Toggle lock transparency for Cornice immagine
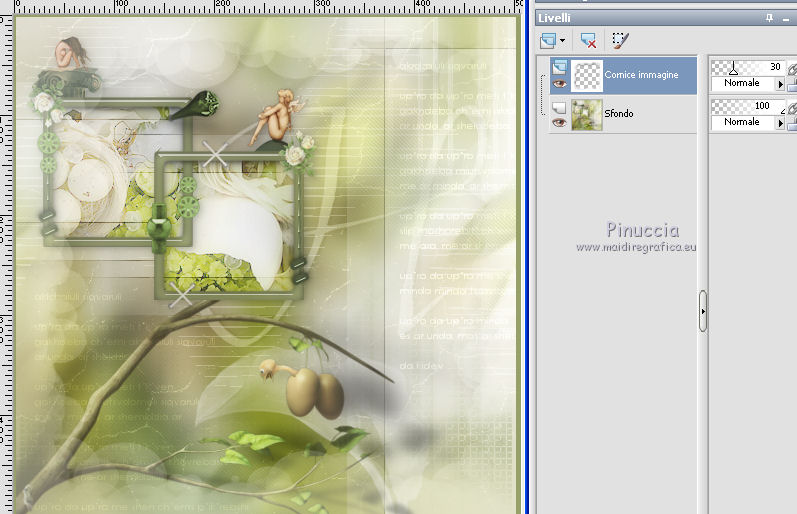This screenshot has height=514, width=797. pyautogui.click(x=792, y=86)
